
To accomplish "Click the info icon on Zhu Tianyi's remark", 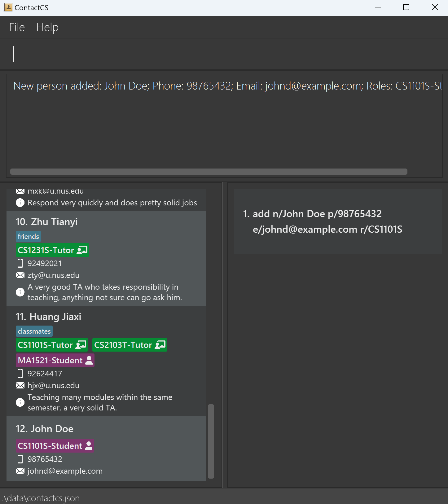I will click(x=20, y=292).
